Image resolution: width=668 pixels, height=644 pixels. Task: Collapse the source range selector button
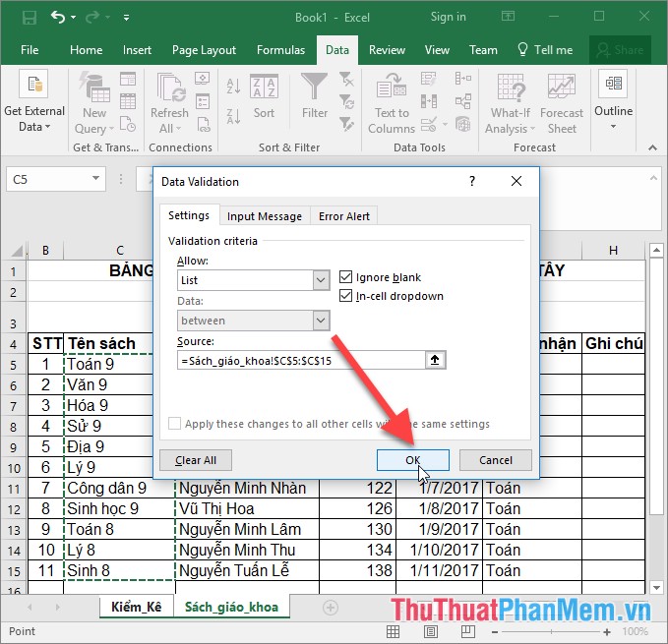tap(435, 360)
